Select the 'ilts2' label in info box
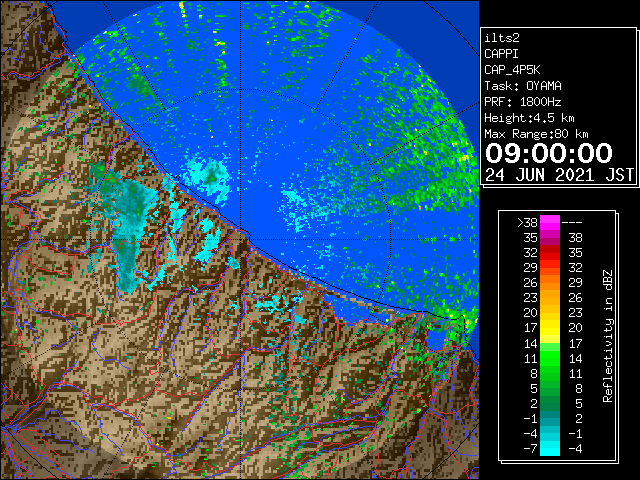The image size is (640, 480). tap(502, 38)
